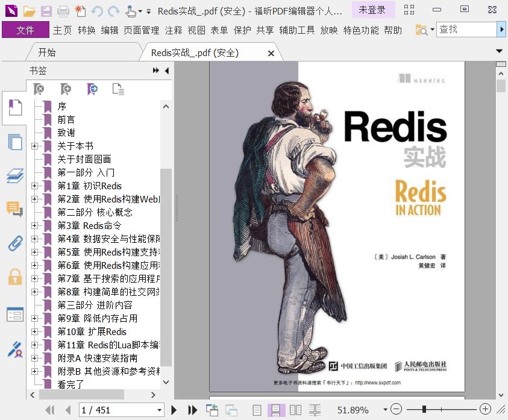Open the Layers sidebar icon
Viewport: 508px width, 420px height.
tap(15, 176)
